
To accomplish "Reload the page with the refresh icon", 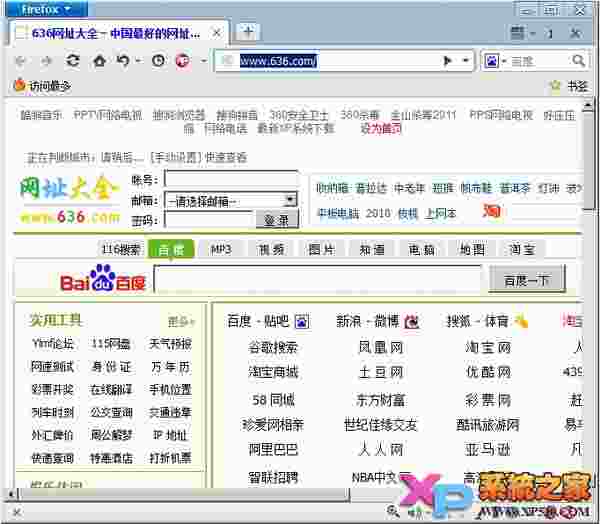I will [73, 60].
